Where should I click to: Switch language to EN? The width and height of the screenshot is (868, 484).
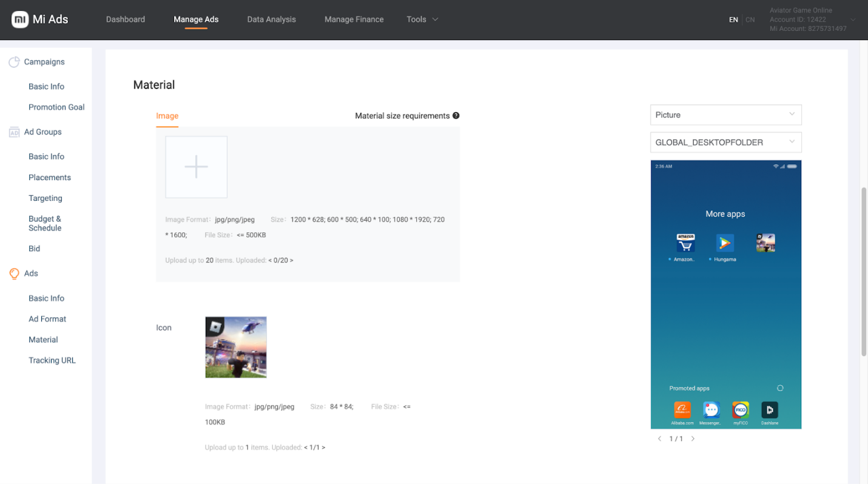[x=733, y=20]
